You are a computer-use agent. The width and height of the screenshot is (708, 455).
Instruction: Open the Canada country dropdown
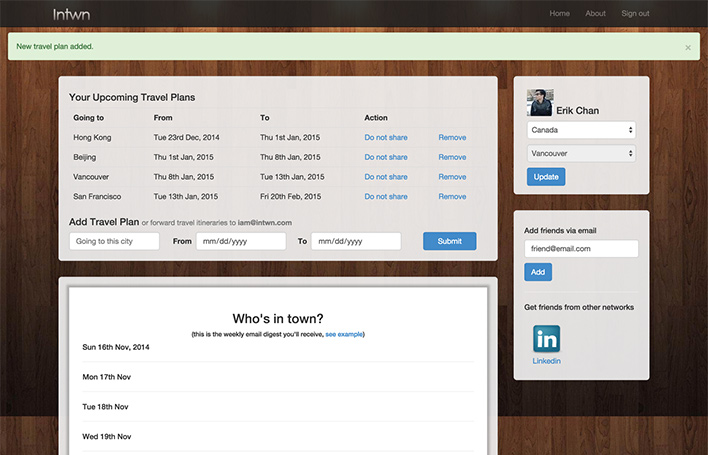[581, 130]
